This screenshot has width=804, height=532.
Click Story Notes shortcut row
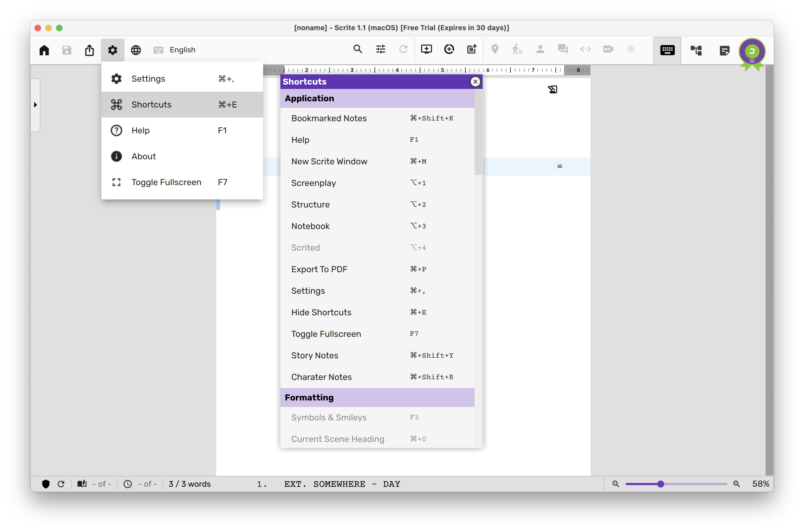click(377, 355)
